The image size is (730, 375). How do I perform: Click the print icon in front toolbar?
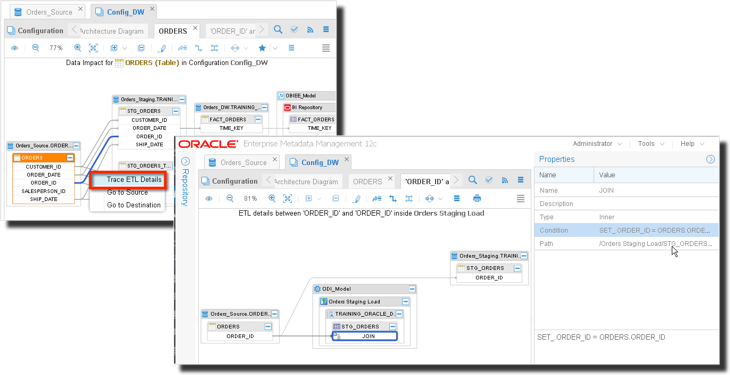[477, 198]
